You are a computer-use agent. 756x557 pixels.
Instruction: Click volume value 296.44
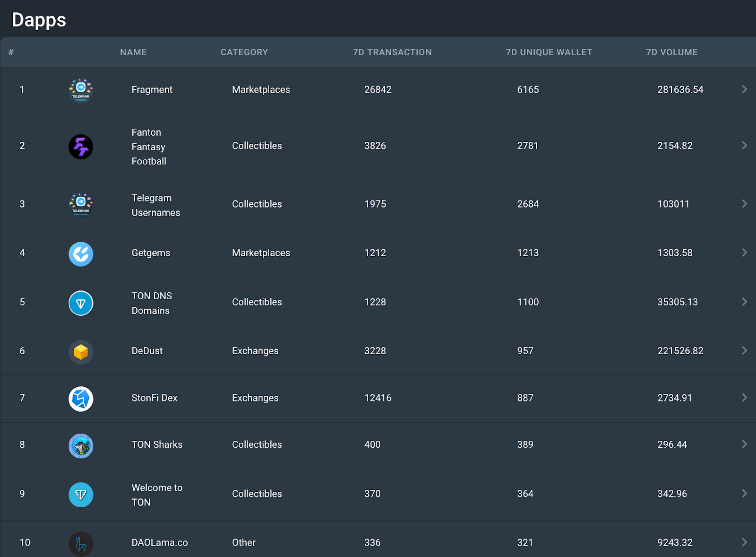click(672, 444)
